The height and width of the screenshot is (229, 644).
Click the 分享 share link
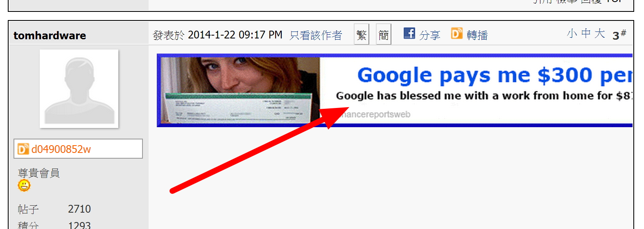[430, 35]
